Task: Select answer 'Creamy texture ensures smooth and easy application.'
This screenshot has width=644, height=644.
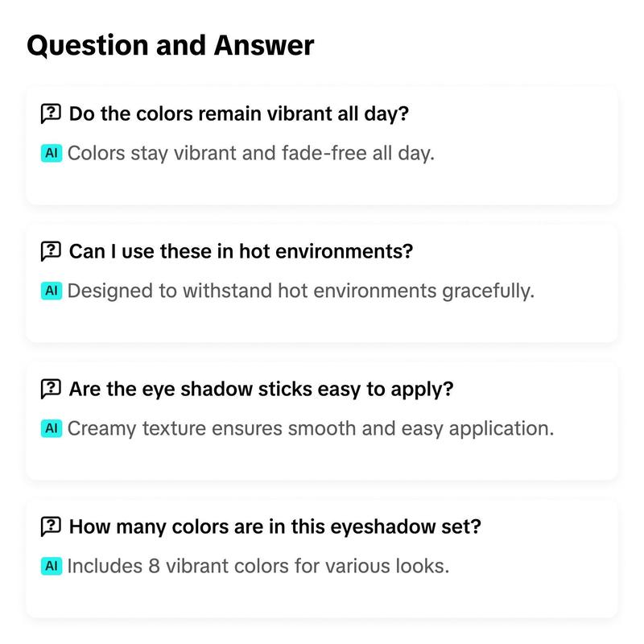Action: (311, 428)
